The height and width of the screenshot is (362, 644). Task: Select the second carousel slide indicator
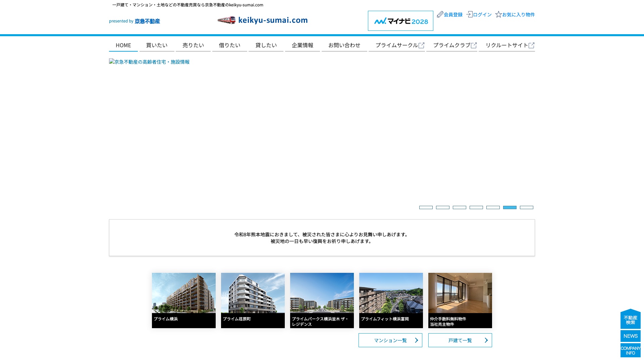point(443,207)
